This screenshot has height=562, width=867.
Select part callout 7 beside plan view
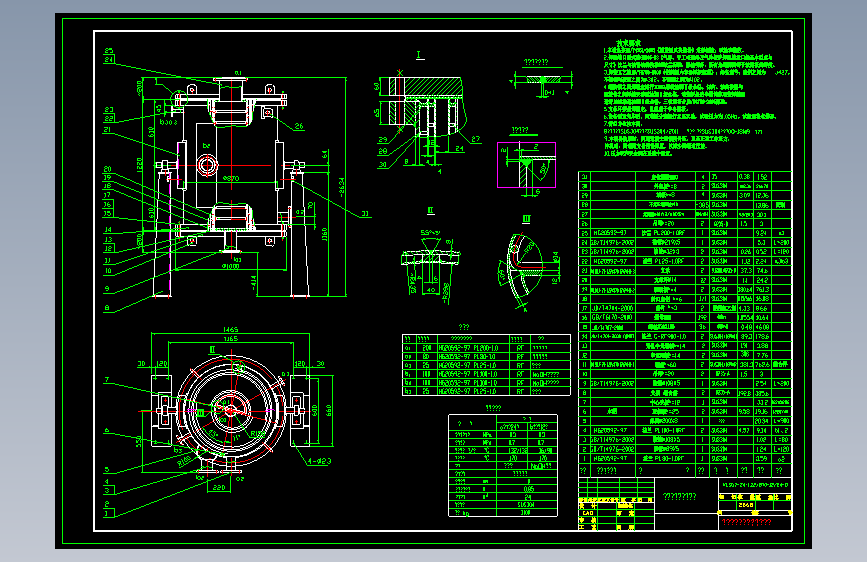[x=107, y=379]
